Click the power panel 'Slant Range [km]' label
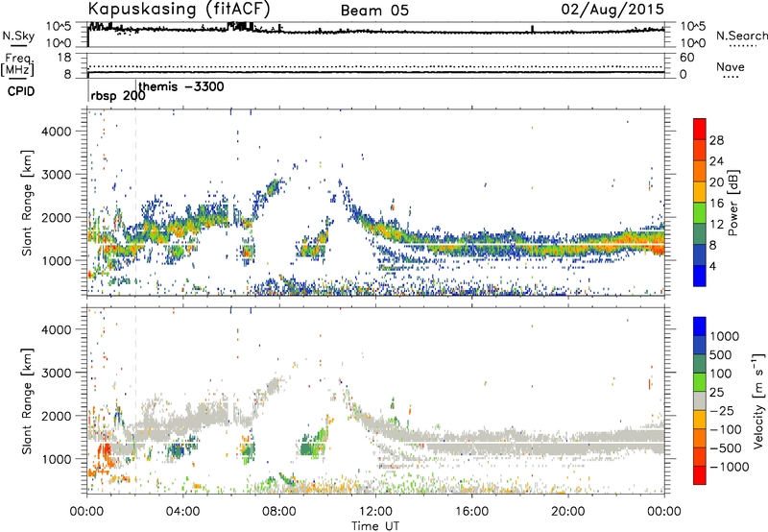 tap(27, 203)
